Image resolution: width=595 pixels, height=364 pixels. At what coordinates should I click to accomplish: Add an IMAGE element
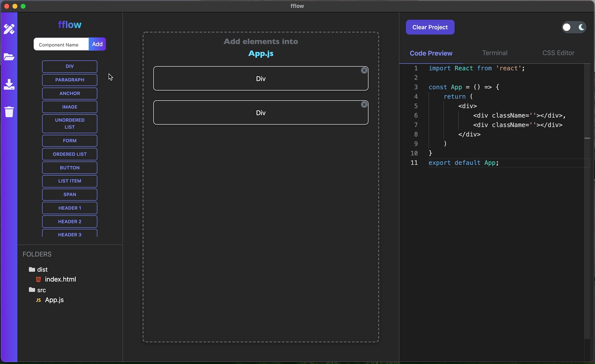tap(70, 107)
